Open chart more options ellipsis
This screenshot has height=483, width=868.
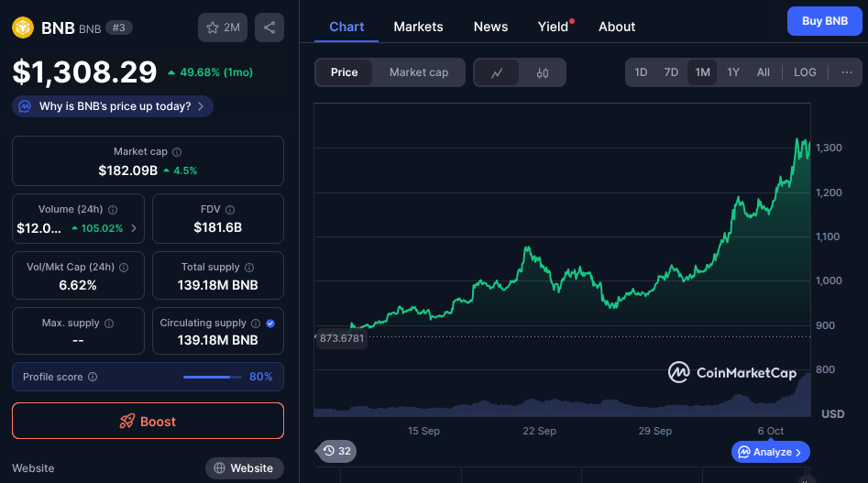pos(846,72)
